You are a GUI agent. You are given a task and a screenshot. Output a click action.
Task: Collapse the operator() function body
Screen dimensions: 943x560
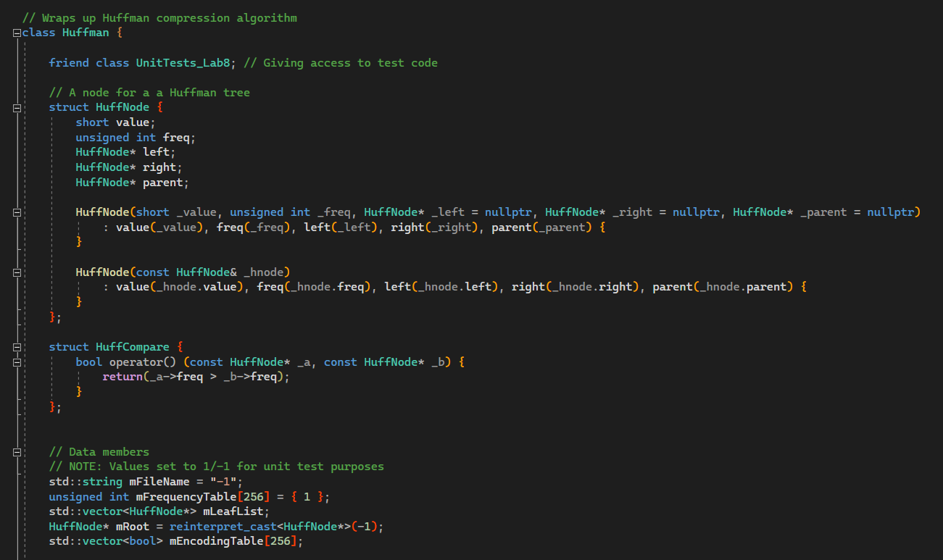coord(16,362)
